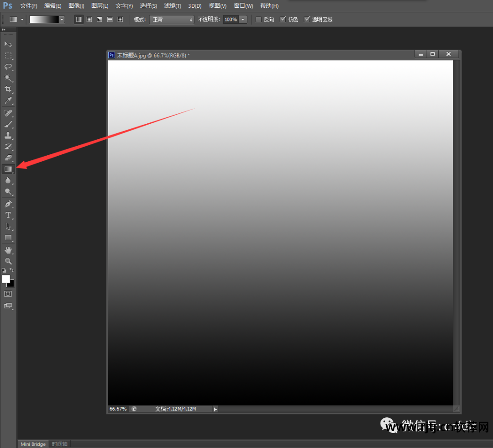Select the Crop tool
Image resolution: width=493 pixels, height=448 pixels.
coord(8,90)
